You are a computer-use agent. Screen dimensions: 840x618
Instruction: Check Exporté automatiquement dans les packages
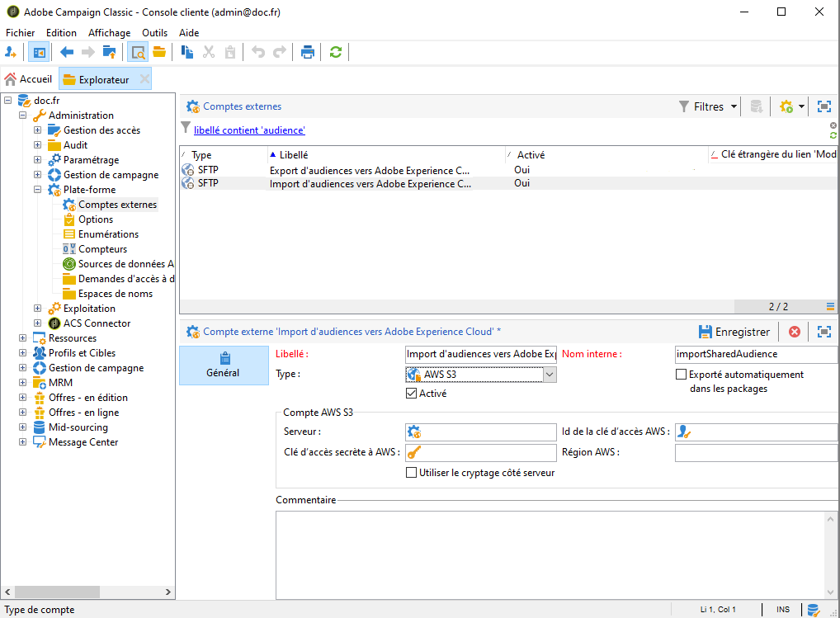(x=681, y=375)
